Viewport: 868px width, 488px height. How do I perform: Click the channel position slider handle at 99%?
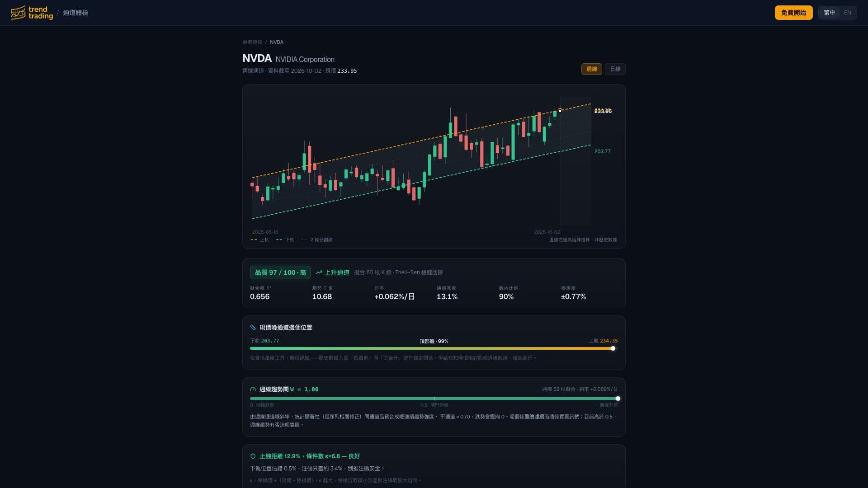point(613,348)
